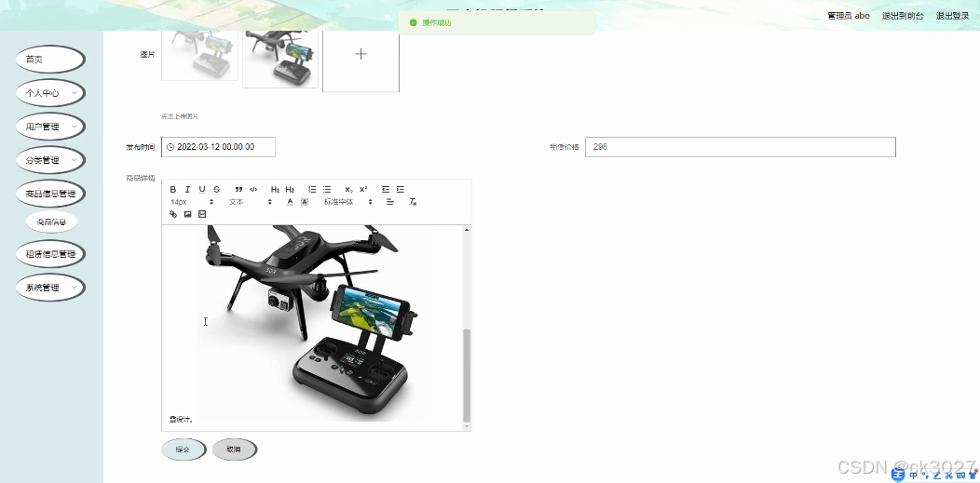
Task: Click the clock icon in date field
Action: pyautogui.click(x=170, y=147)
